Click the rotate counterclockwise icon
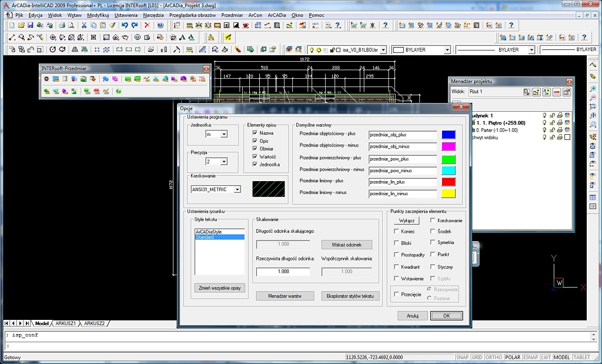 (52, 49)
